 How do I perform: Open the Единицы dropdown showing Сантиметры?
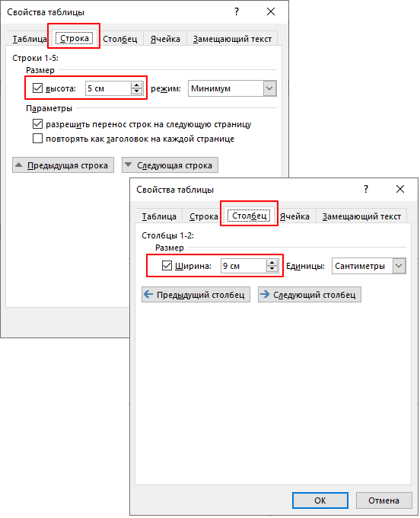tap(369, 266)
